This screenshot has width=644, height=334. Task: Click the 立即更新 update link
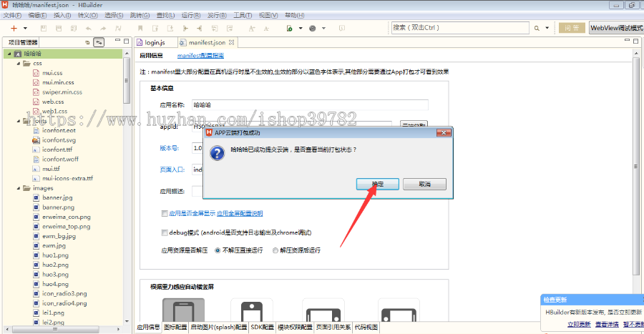[579, 324]
